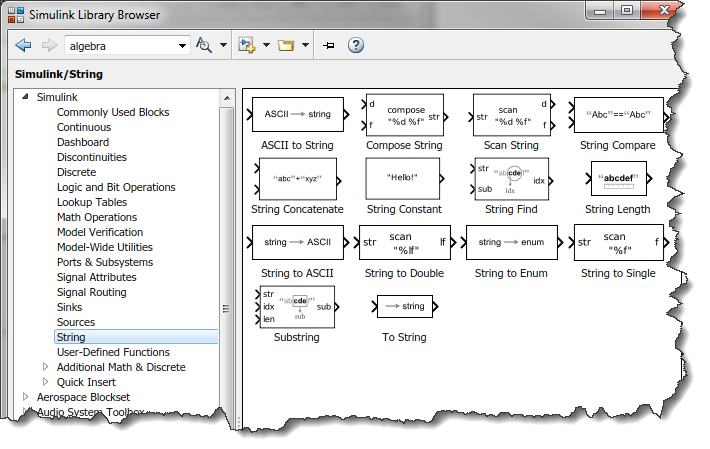Viewport: 710px width, 449px height.
Task: Click the open folder icon
Action: point(286,45)
